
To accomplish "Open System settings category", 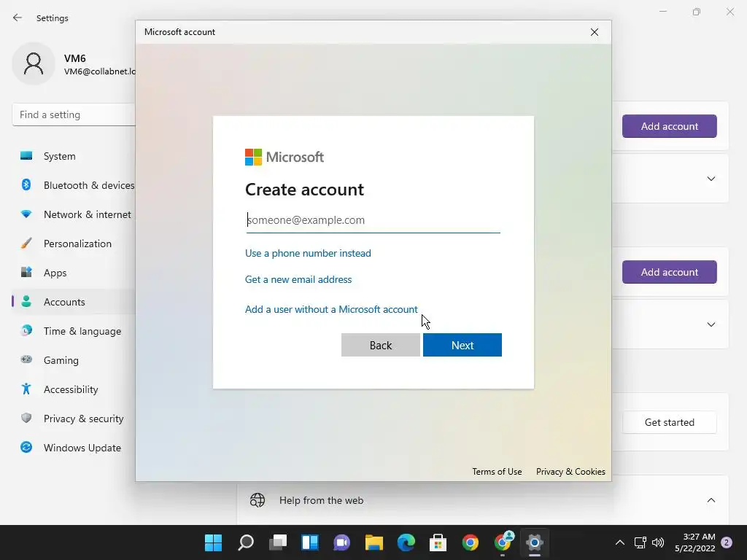I will click(x=74, y=156).
